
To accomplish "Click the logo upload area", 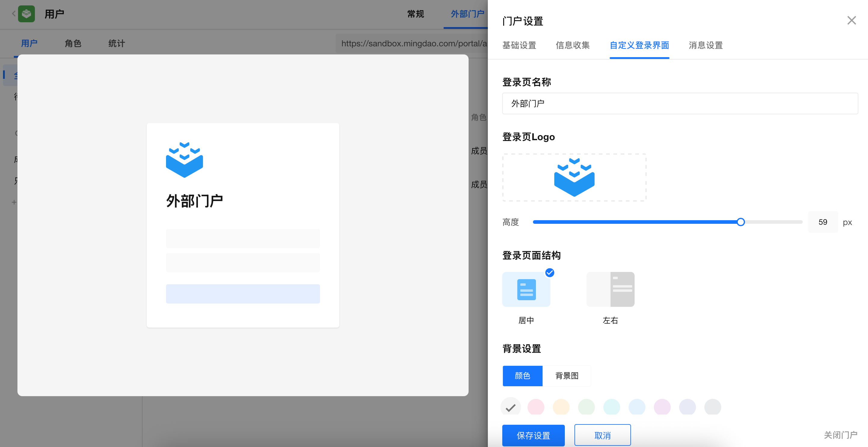I will pyautogui.click(x=574, y=177).
